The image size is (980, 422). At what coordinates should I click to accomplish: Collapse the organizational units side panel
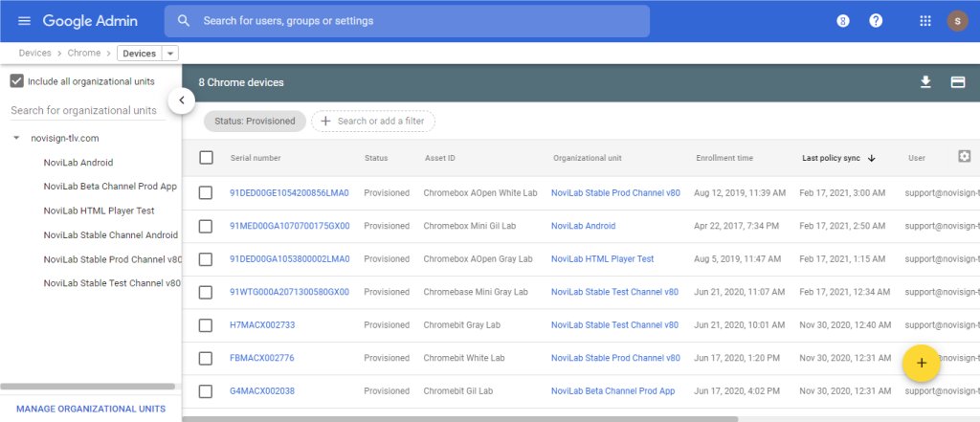click(181, 100)
